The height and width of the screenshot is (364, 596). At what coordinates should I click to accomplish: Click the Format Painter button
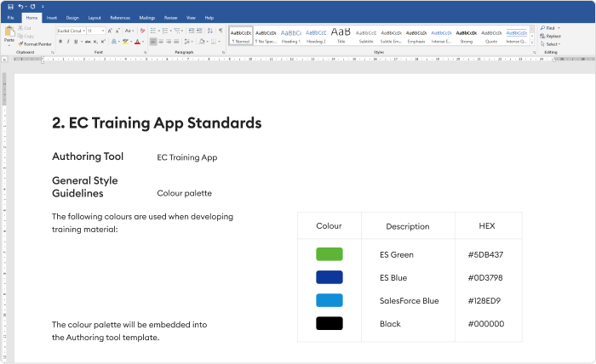click(35, 44)
